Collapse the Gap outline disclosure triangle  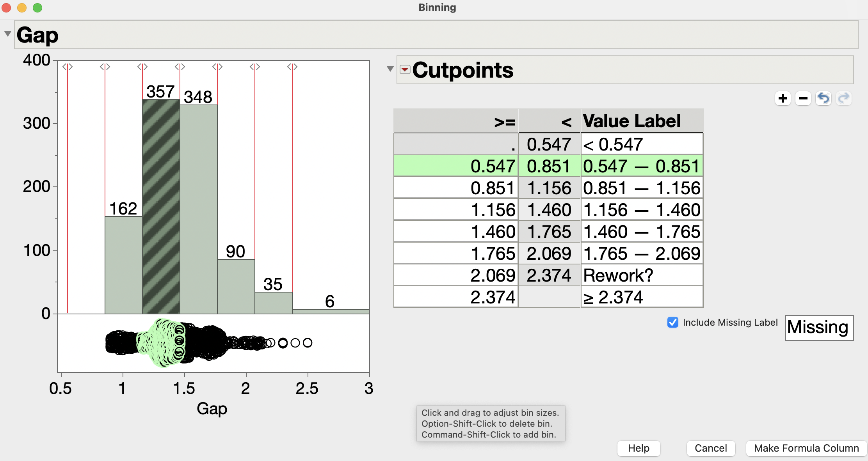click(7, 34)
